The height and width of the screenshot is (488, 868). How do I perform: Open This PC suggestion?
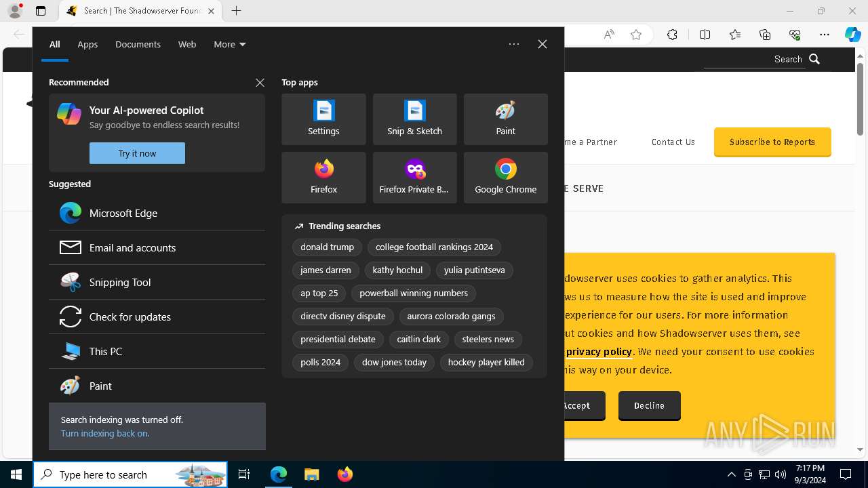tap(157, 351)
